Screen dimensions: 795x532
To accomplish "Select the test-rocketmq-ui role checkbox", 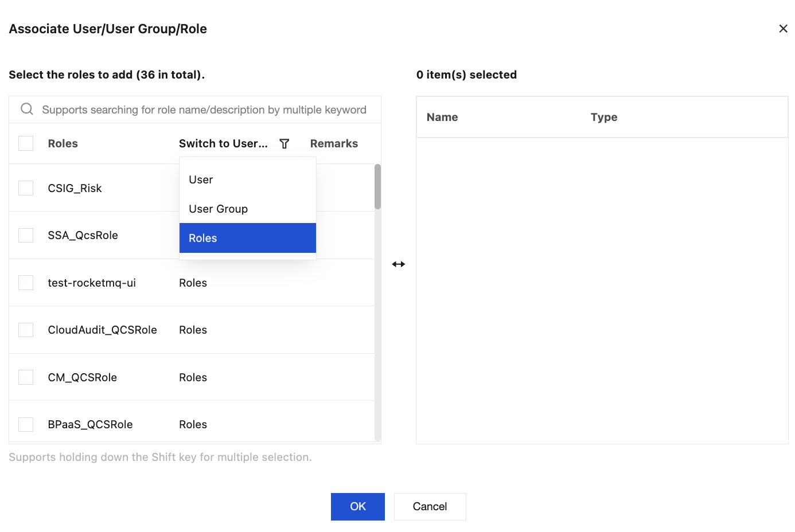I will [26, 283].
